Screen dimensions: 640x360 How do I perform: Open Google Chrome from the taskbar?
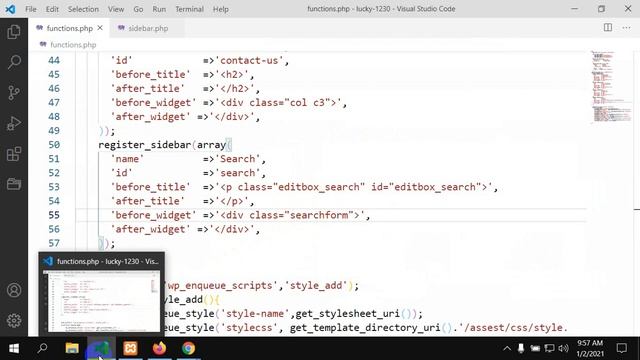coord(188,348)
